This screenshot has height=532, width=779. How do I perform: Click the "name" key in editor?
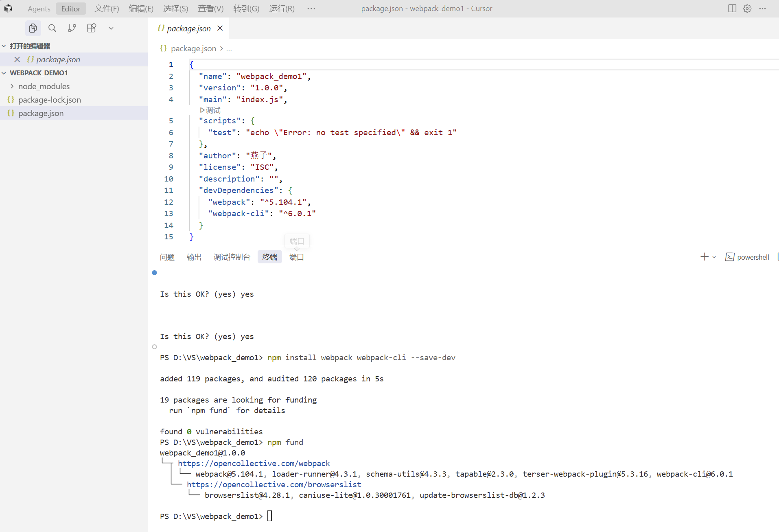pos(213,76)
